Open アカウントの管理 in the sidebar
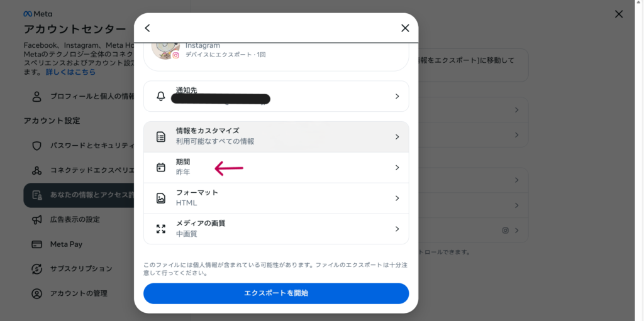Image resolution: width=644 pixels, height=321 pixels. tap(78, 293)
